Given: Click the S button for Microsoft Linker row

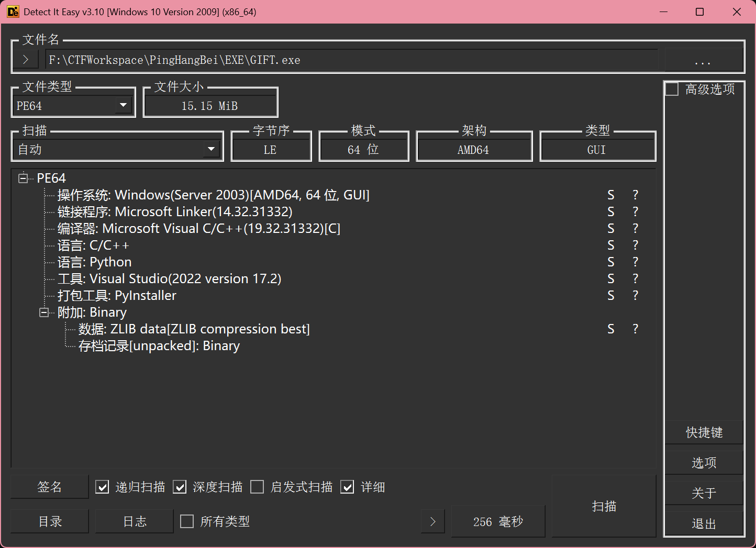Looking at the screenshot, I should pos(610,211).
